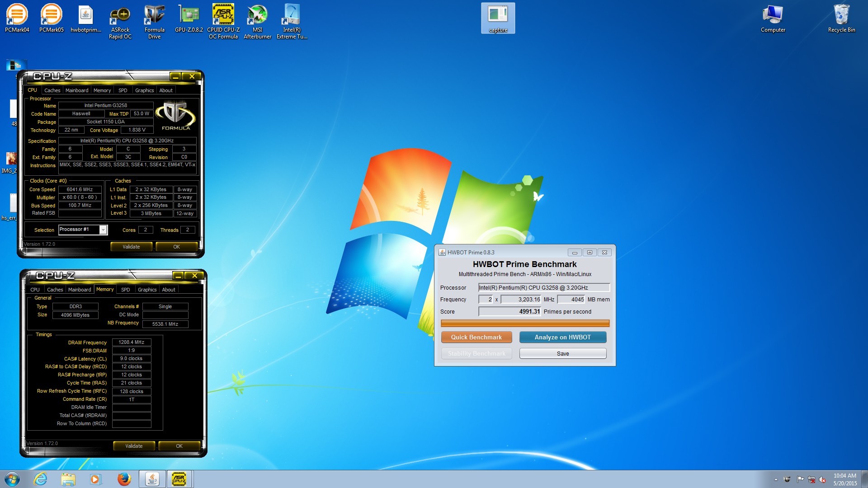
Task: Open Action Center flag tray icon
Action: click(800, 479)
